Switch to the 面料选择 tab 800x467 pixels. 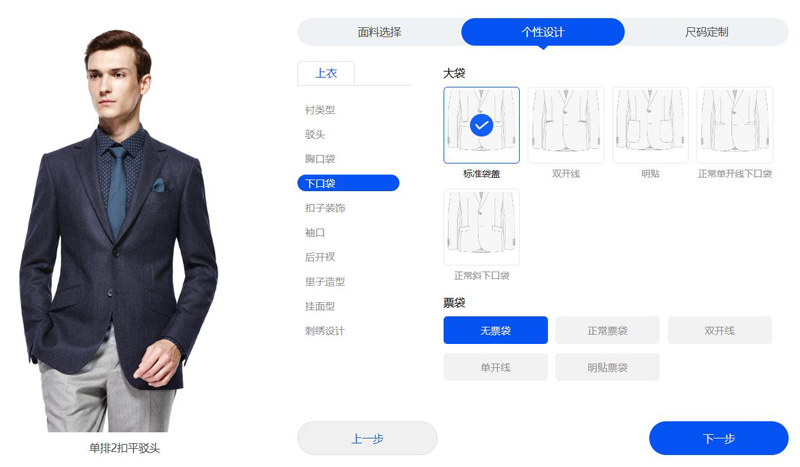tap(380, 32)
